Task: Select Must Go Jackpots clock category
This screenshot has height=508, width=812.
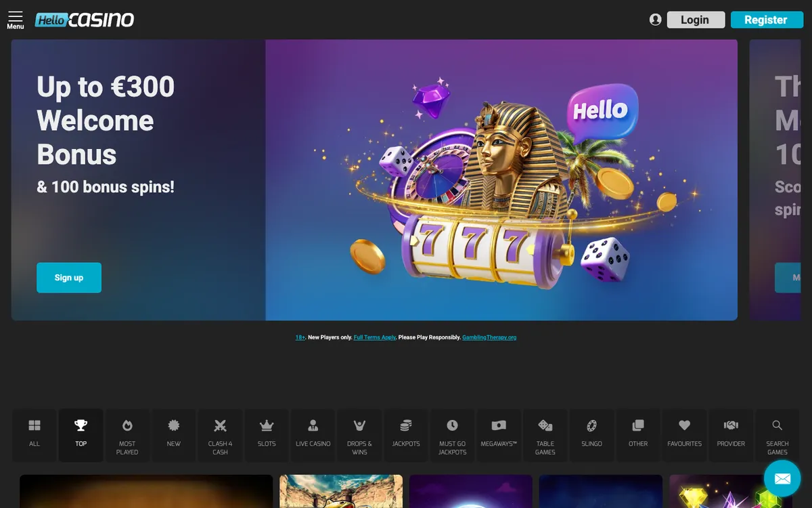Action: point(452,435)
